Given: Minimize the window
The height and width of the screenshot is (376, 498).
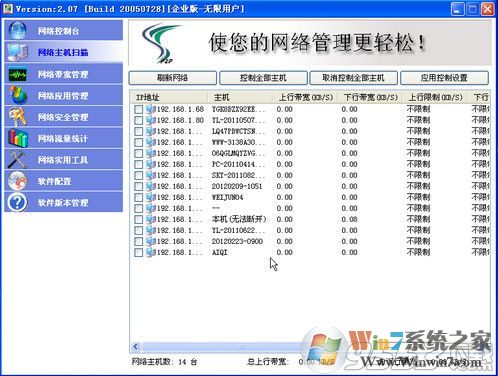Looking at the screenshot, I should (457, 9).
